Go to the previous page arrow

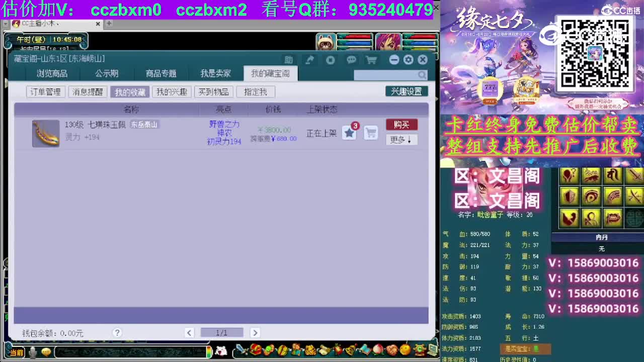(x=189, y=332)
